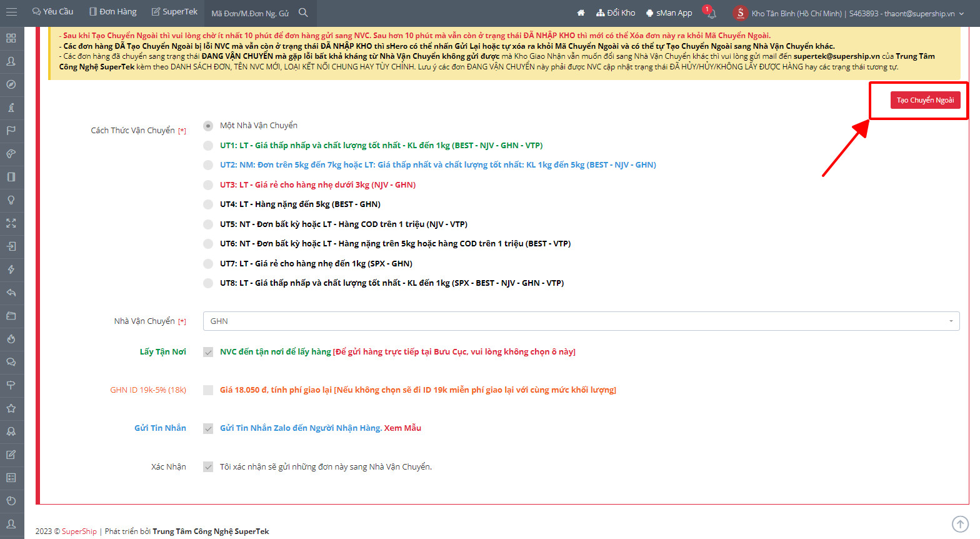
Task: Open the hamburger menu at the top left
Action: [11, 13]
